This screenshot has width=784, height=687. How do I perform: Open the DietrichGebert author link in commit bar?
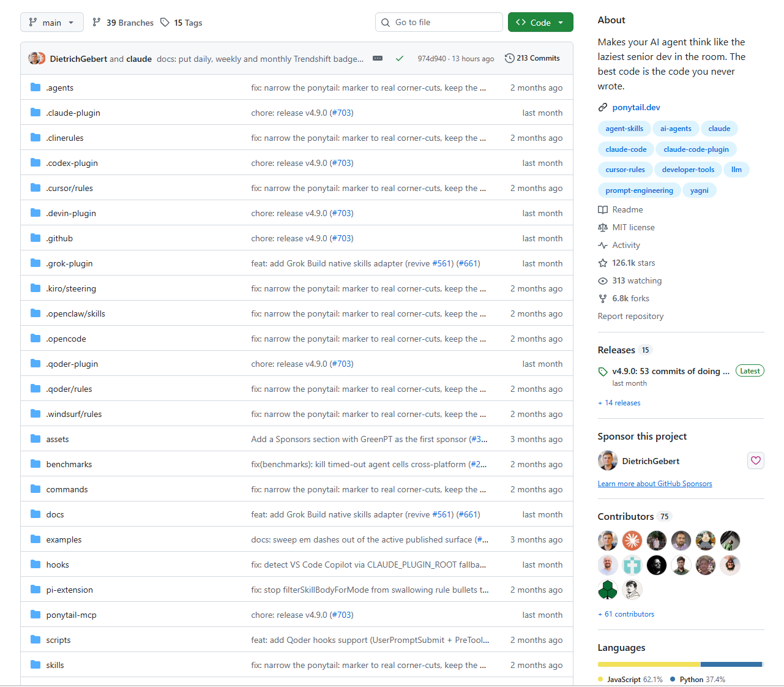click(x=78, y=59)
